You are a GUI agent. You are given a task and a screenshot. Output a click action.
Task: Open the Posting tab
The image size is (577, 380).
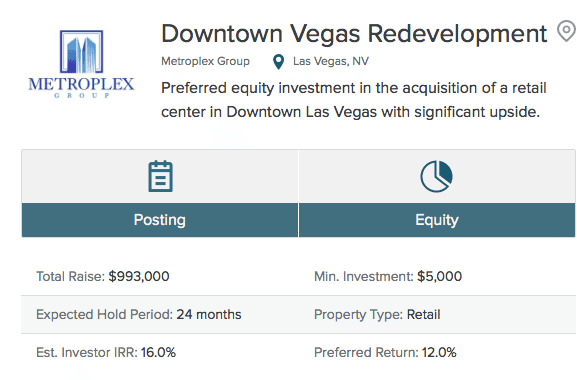160,220
